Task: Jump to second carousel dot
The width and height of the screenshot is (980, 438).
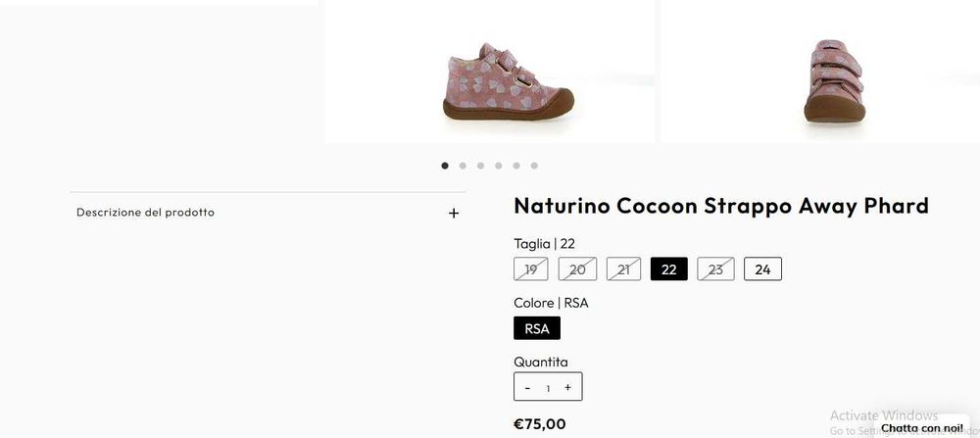Action: point(463,166)
